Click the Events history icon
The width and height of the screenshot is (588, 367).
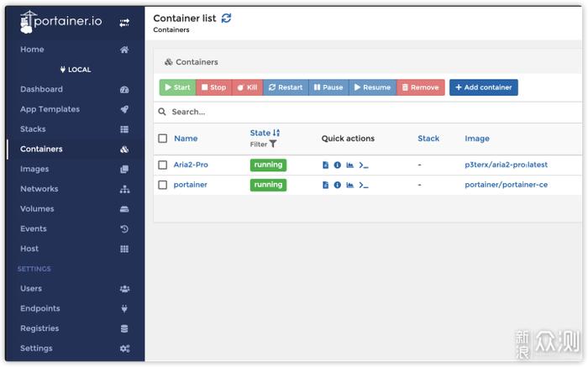point(124,228)
